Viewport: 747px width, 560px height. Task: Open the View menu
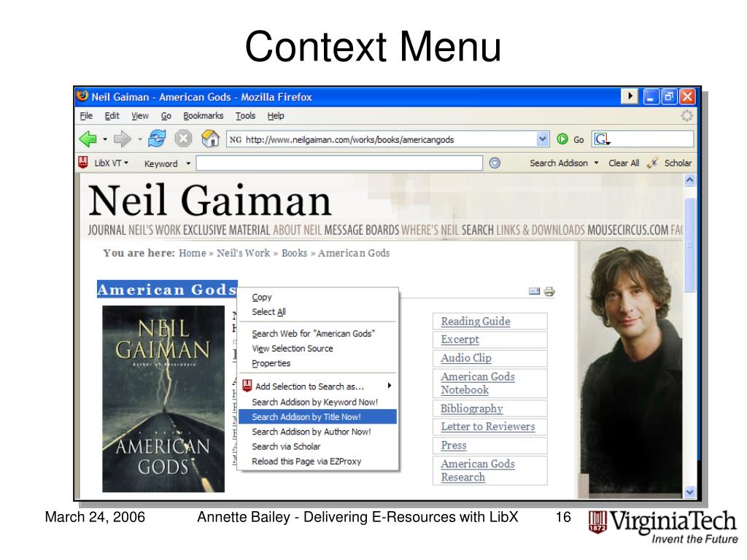[140, 116]
